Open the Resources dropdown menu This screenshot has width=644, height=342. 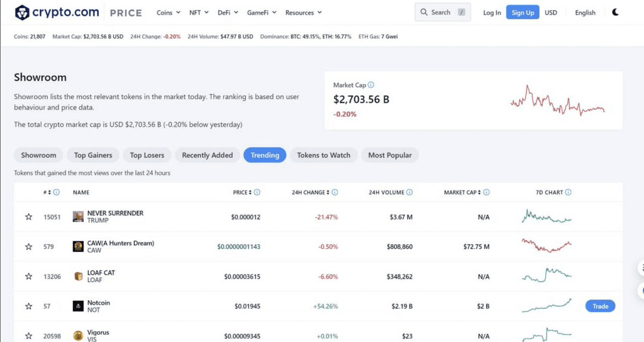303,12
